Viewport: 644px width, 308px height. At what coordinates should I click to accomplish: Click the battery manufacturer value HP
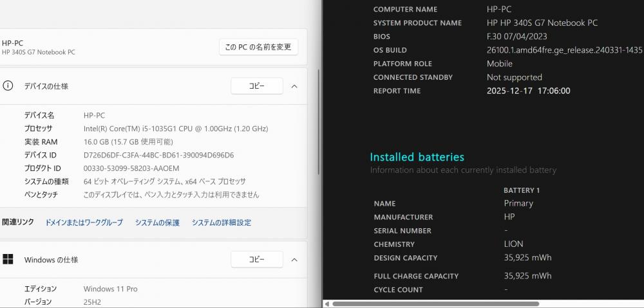click(x=509, y=217)
